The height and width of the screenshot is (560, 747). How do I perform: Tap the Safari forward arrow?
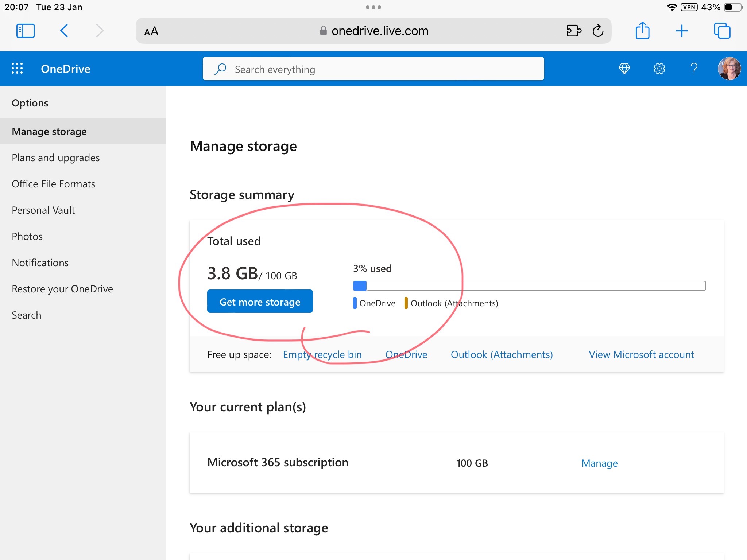pos(100,31)
